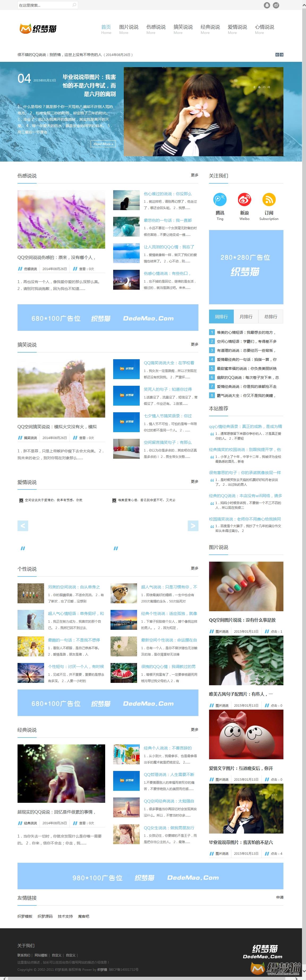306x980 pixels.
Task: Click 申请 link in 友情链接 section
Action: 280,897
